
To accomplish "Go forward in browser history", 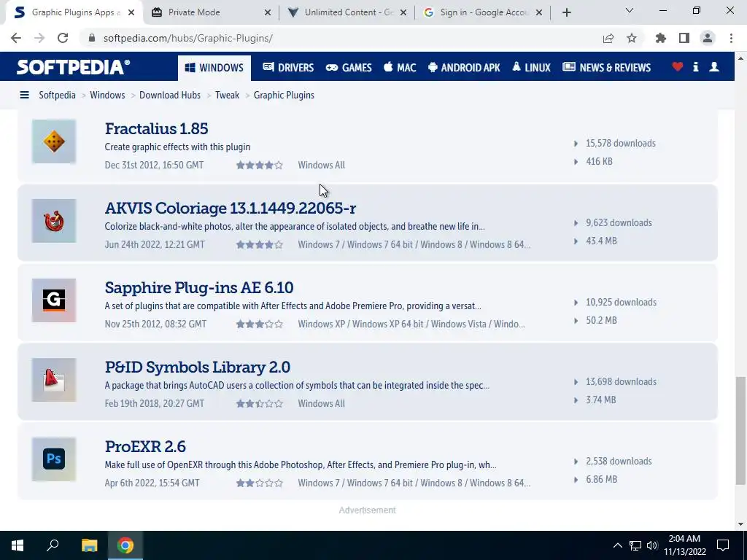I will [x=39, y=38].
